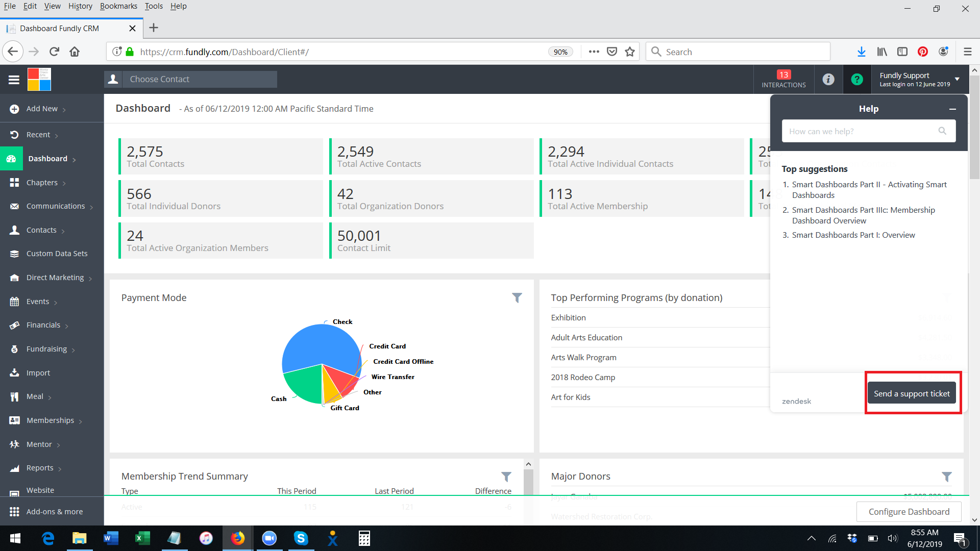The height and width of the screenshot is (551, 980).
Task: Open the Firefox Bookmarks menu
Action: tap(118, 6)
